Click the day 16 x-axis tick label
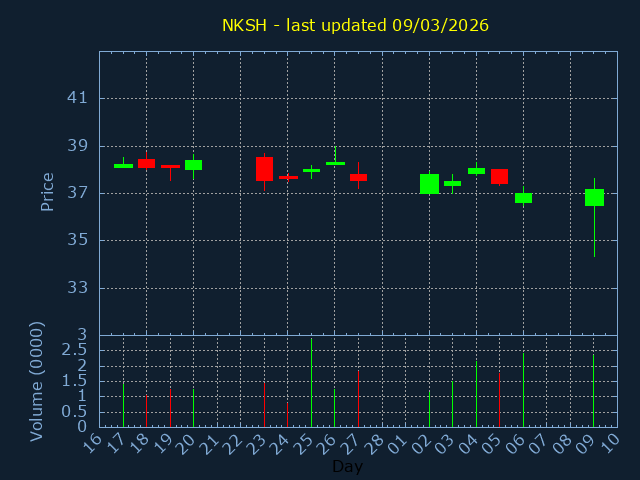640x480 pixels. coord(91,444)
